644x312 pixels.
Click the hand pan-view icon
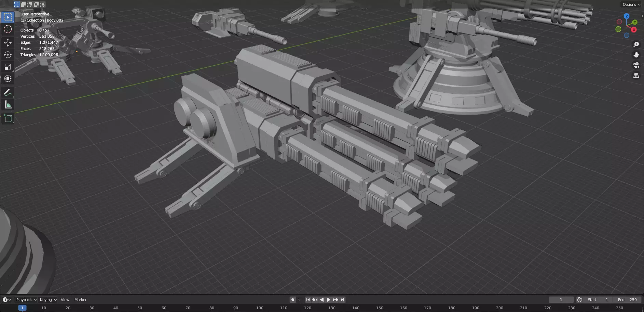click(636, 55)
